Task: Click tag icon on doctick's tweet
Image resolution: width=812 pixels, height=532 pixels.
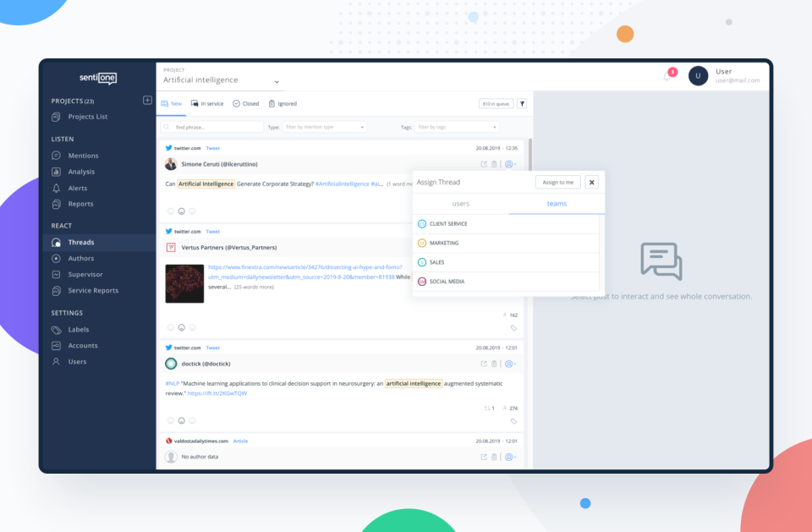Action: pyautogui.click(x=513, y=421)
